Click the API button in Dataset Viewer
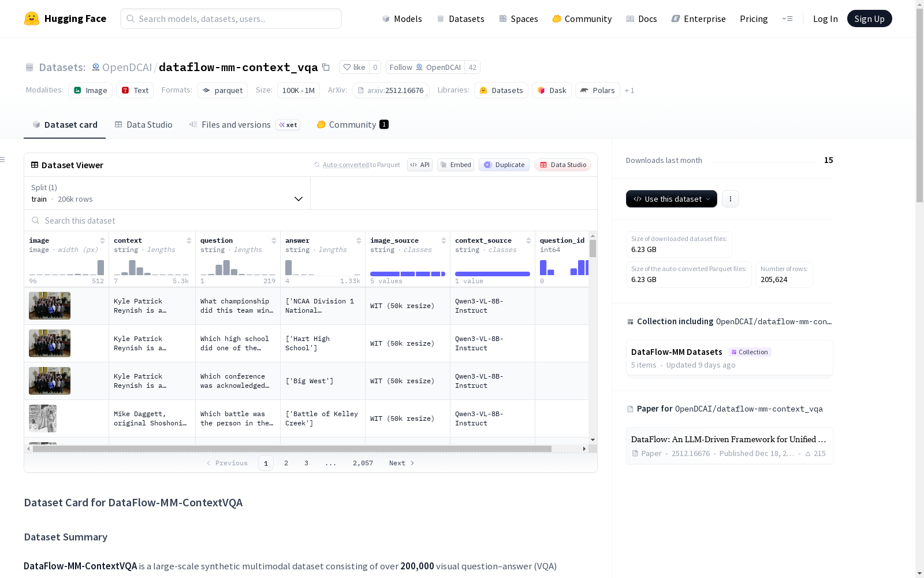This screenshot has height=578, width=924. pos(420,165)
